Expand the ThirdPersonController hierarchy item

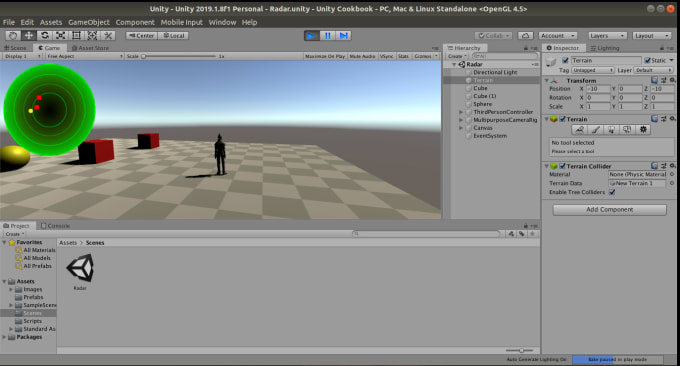(461, 112)
